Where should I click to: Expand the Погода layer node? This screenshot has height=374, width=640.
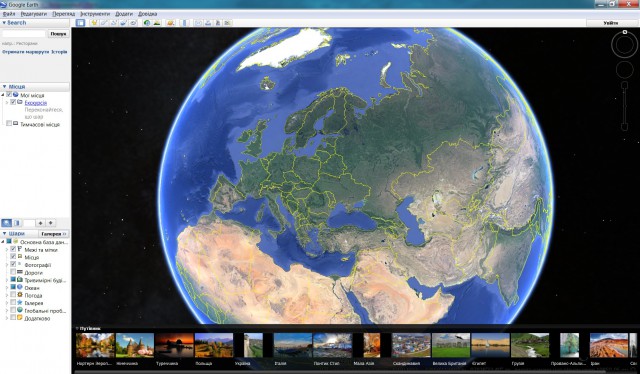coord(7,295)
